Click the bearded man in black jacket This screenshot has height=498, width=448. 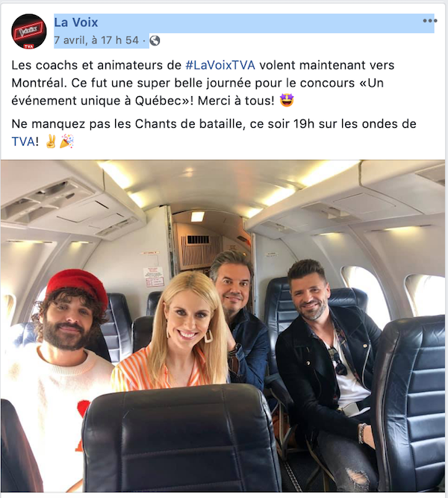tap(327, 365)
